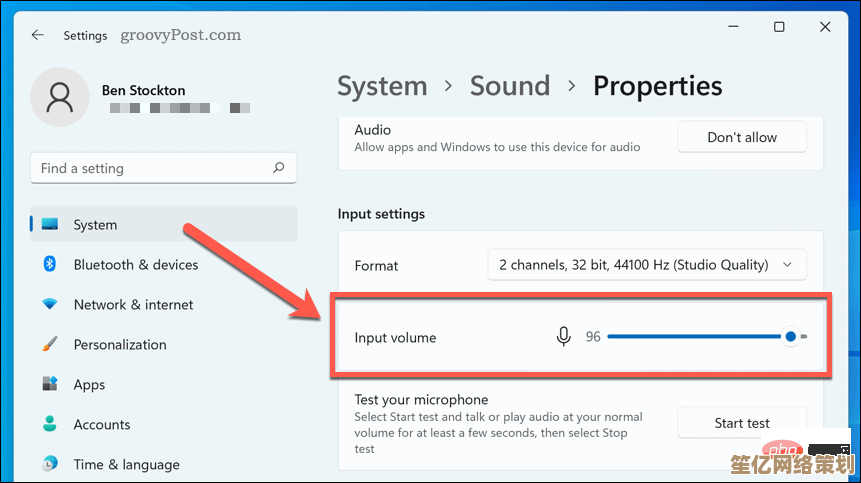Go to Sound in the breadcrumb
Screen dimensions: 861x483
click(x=509, y=86)
